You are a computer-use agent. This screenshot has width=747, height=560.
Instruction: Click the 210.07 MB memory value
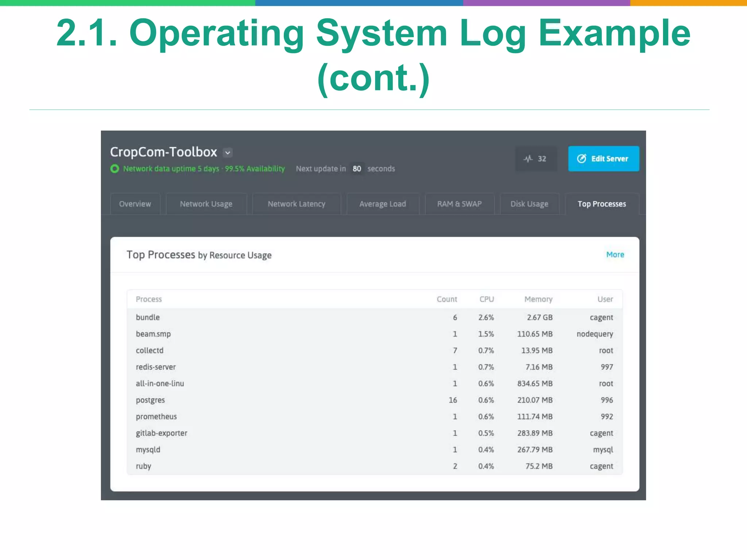pyautogui.click(x=535, y=400)
